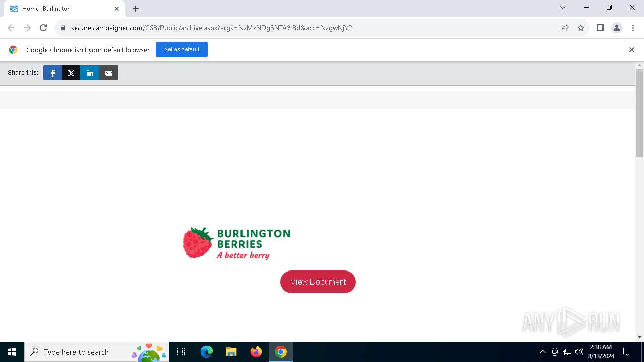Launch Firefox from taskbar

pyautogui.click(x=256, y=352)
